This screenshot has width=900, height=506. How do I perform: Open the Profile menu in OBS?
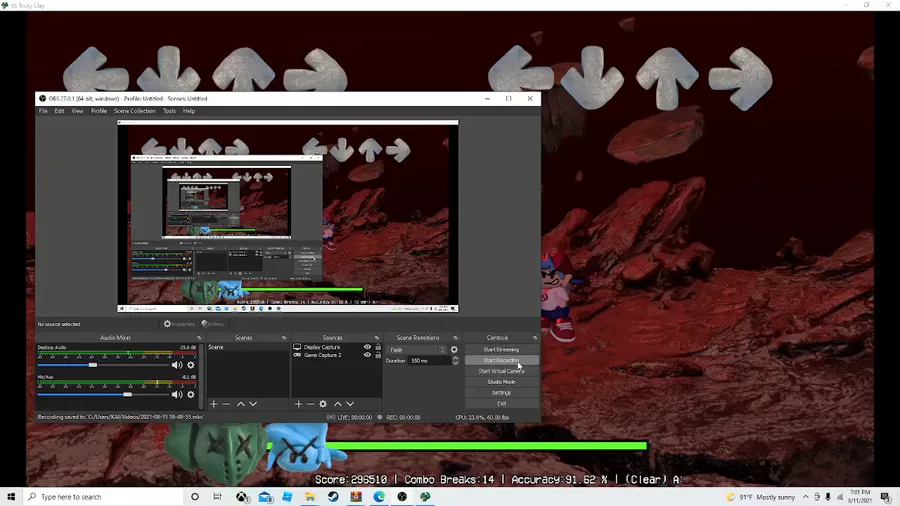coord(99,111)
